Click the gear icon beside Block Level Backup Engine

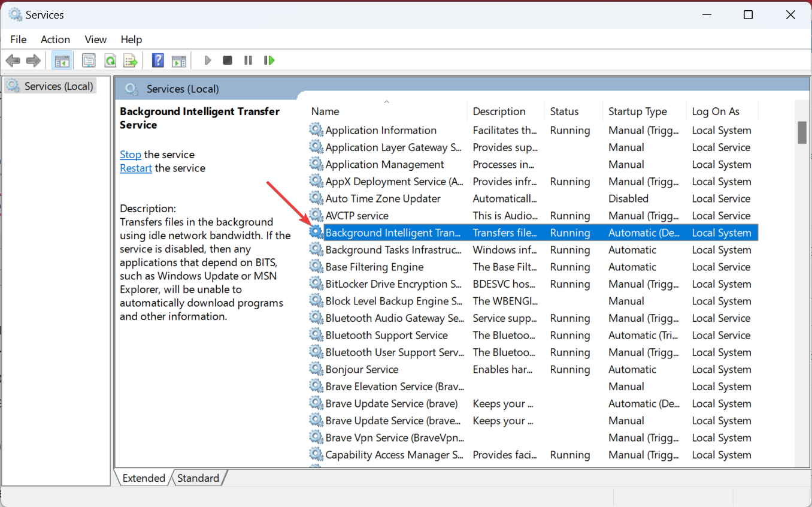[316, 301]
